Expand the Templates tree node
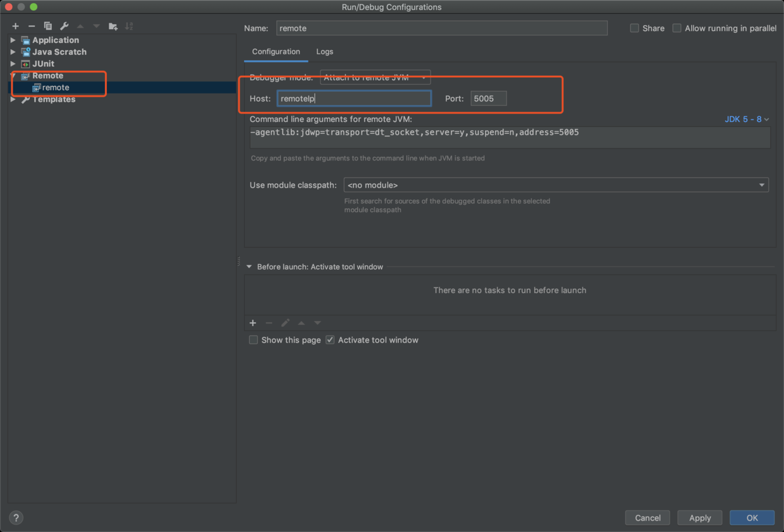Image resolution: width=784 pixels, height=532 pixels. [13, 99]
